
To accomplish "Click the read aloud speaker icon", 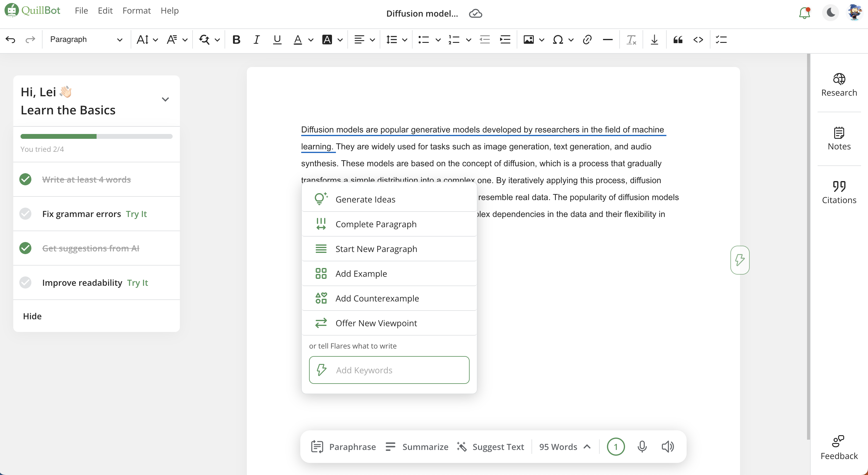I will tap(668, 447).
